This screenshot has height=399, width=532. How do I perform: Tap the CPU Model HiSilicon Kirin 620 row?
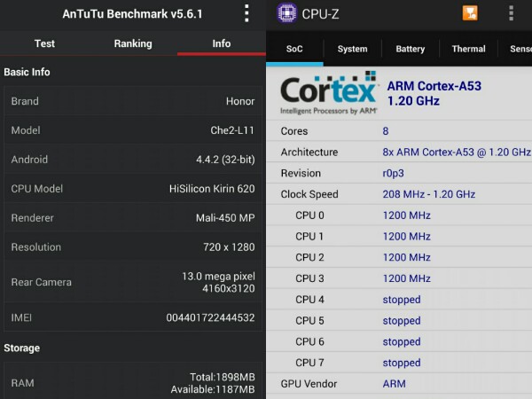click(133, 189)
